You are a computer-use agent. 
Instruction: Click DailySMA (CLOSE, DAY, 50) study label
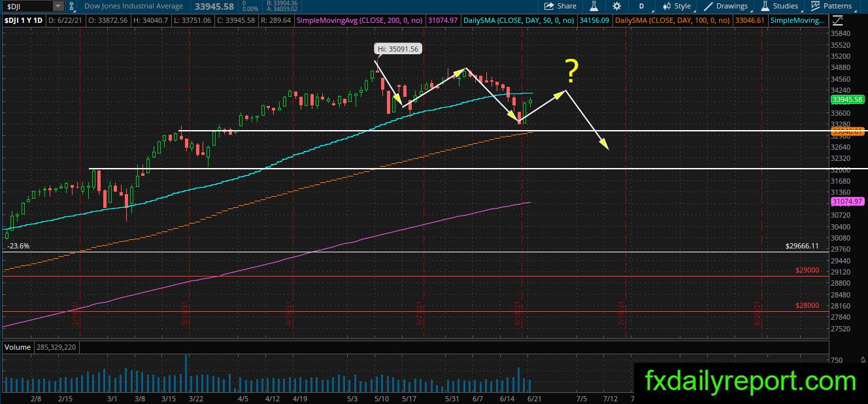[x=518, y=21]
